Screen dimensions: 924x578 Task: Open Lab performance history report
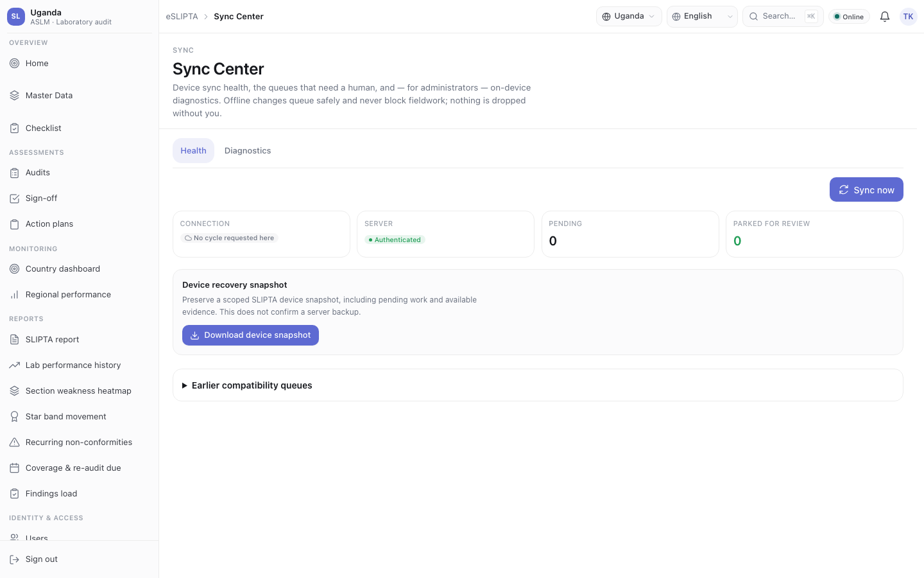[x=79, y=365]
